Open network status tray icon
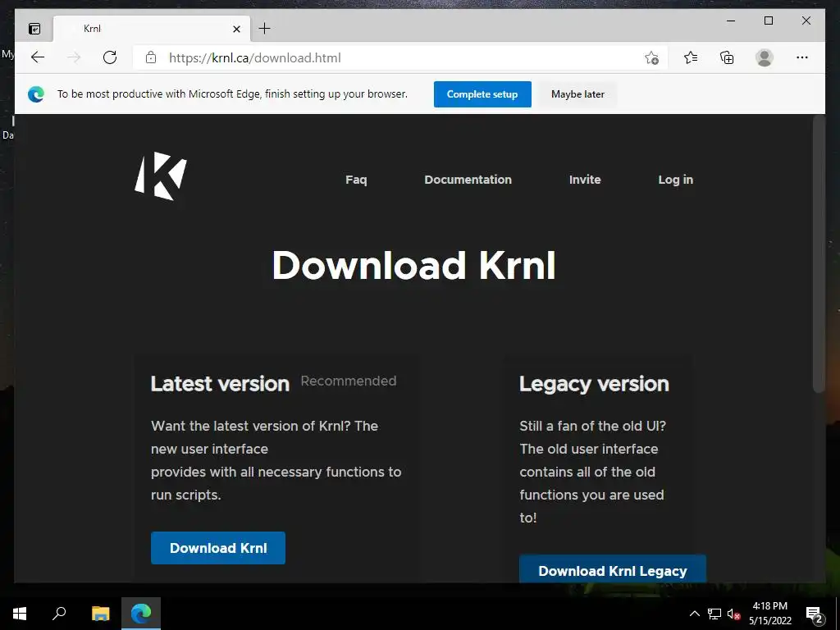840x630 pixels. (714, 614)
